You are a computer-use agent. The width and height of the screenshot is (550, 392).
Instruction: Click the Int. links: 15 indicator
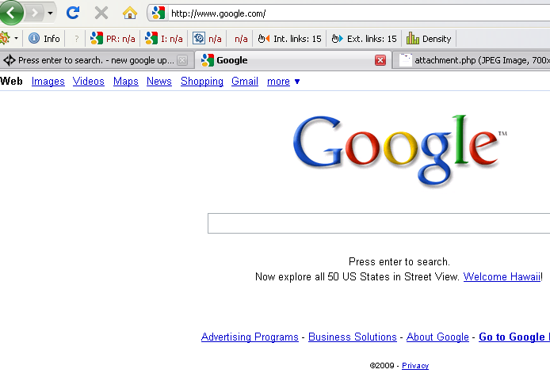(289, 39)
